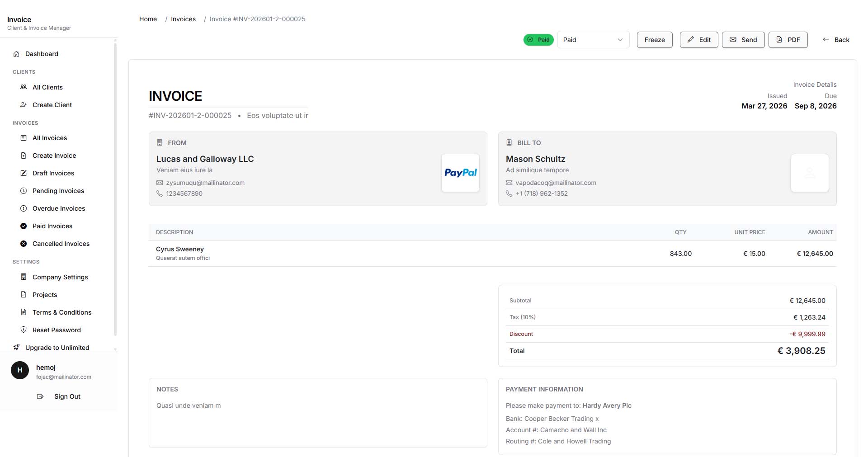The image size is (868, 457).
Task: Click the hemoj user avatar
Action: tap(20, 370)
